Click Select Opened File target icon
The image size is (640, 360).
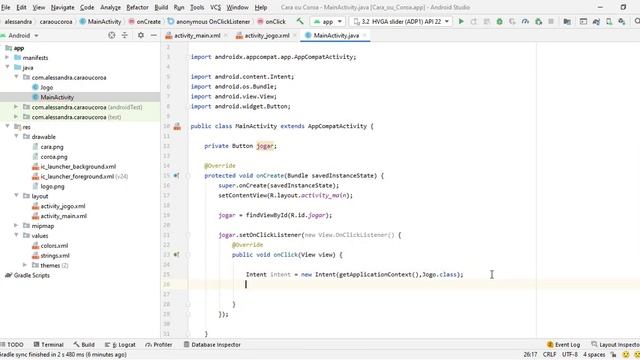coord(111,36)
